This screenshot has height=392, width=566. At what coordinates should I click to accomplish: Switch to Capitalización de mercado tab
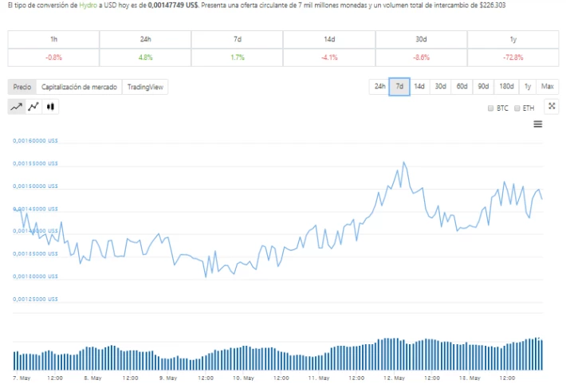click(x=79, y=87)
